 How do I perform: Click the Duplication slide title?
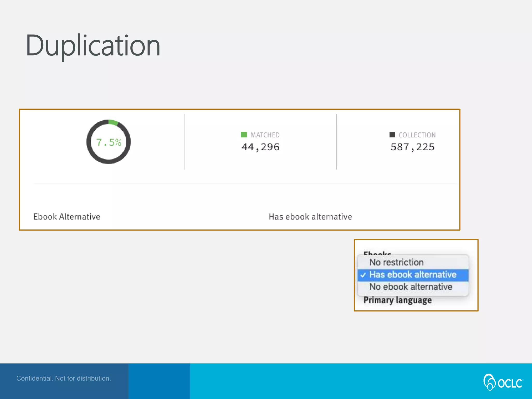click(x=93, y=46)
